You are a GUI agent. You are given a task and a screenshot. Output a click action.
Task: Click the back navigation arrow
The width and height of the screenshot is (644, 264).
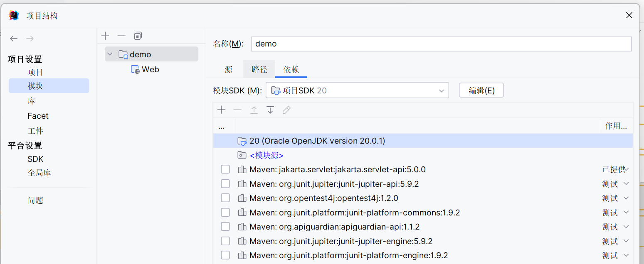pos(14,39)
